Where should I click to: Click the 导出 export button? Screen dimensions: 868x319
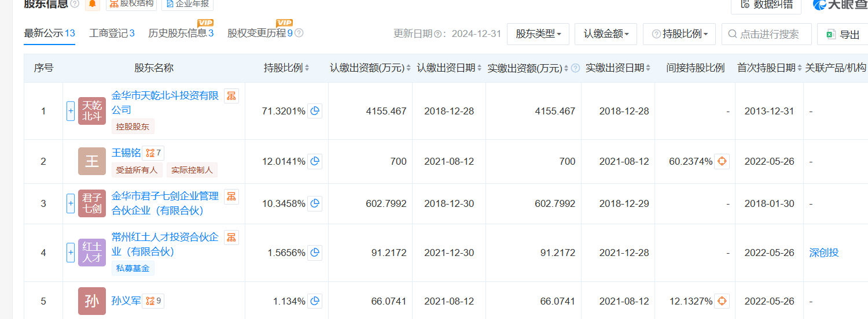coord(843,35)
